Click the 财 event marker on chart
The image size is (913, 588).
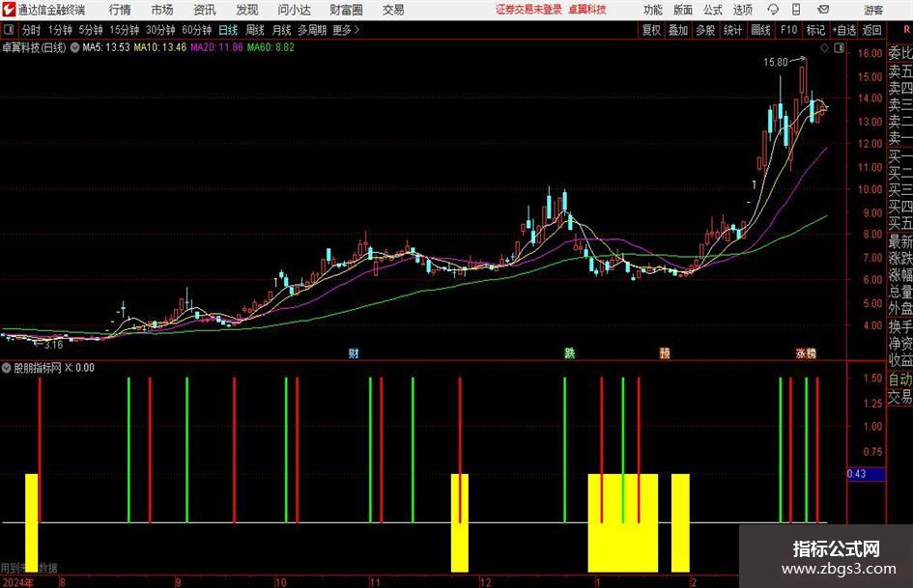354,352
